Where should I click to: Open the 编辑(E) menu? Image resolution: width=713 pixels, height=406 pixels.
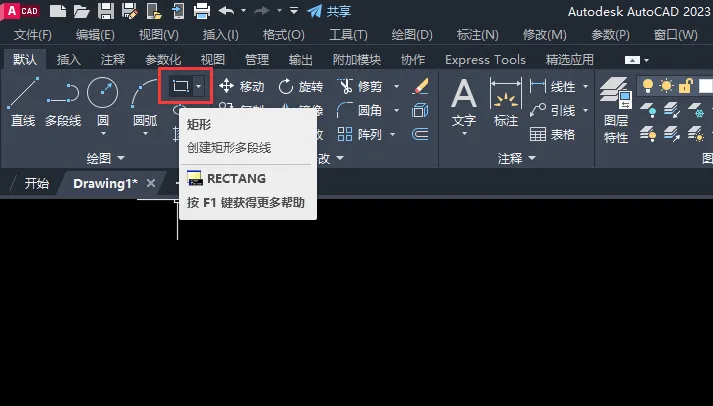95,35
